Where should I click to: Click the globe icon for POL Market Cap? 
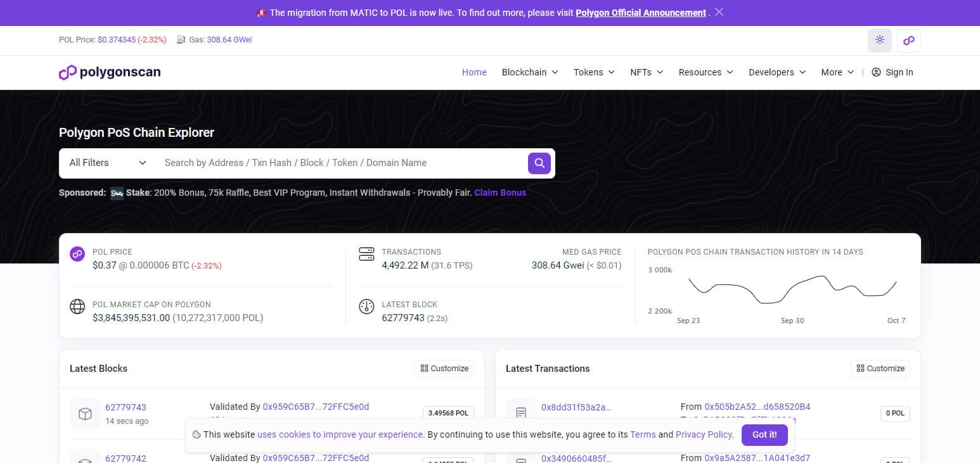coord(77,307)
